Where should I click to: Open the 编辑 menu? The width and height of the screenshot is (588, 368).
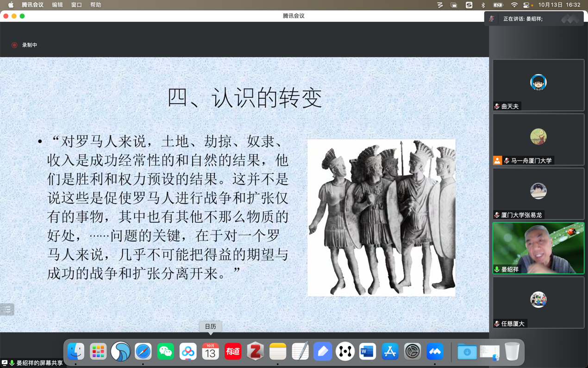(57, 5)
